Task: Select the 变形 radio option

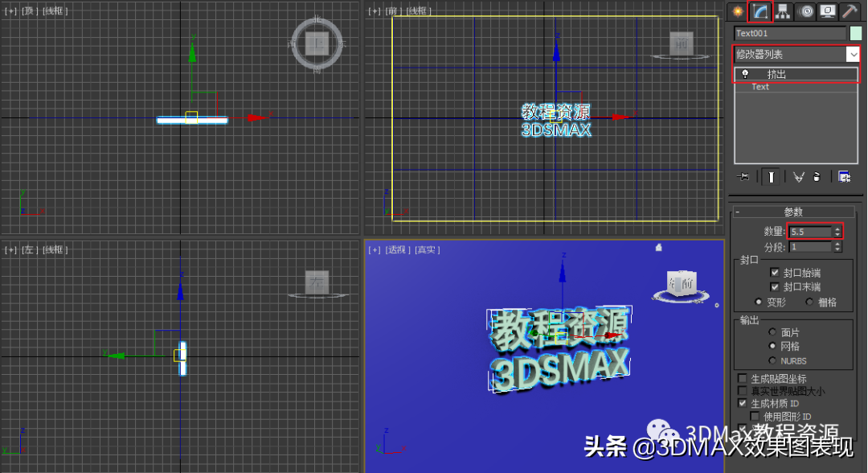Action: (x=759, y=302)
